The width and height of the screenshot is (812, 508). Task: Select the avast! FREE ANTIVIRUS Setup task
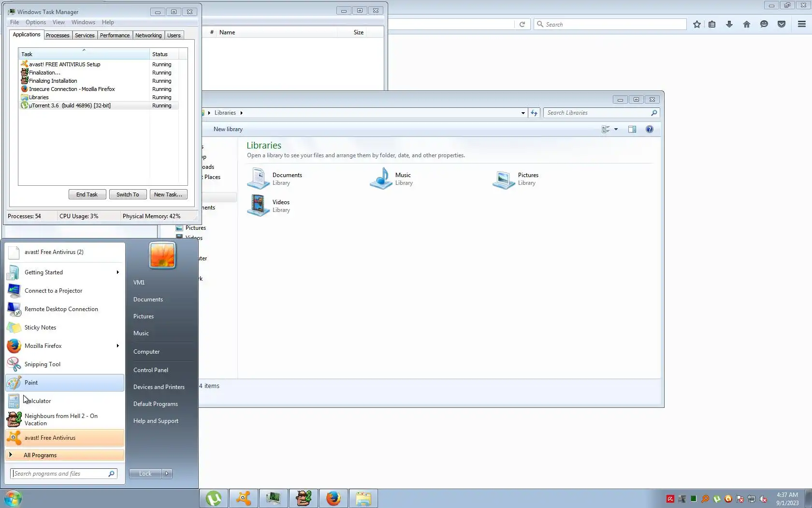[99, 64]
